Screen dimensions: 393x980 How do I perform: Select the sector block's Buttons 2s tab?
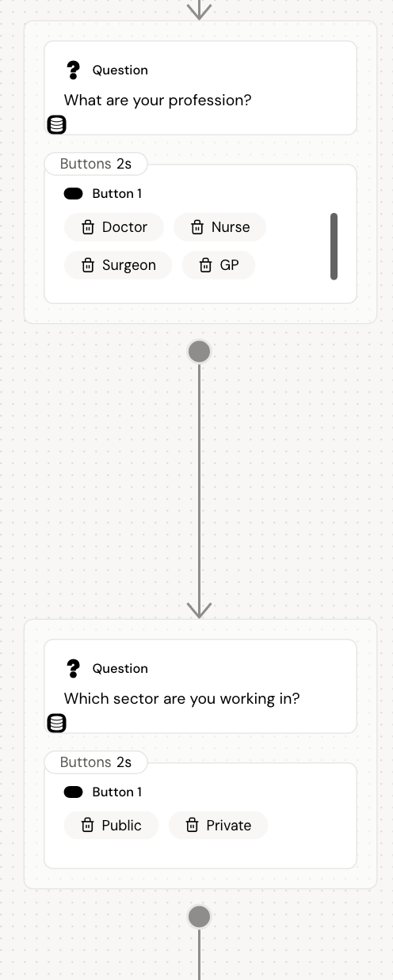96,762
